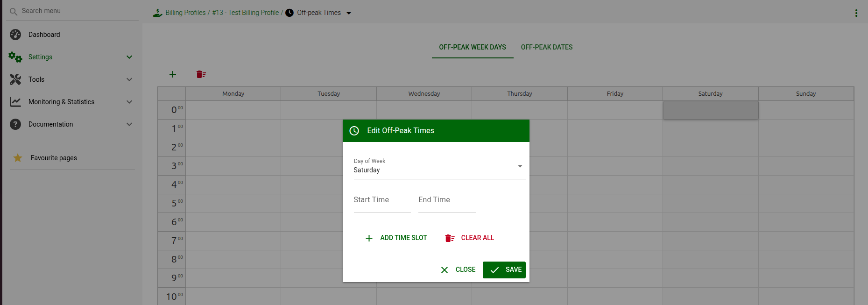Click Add Time Slot button
The height and width of the screenshot is (305, 868).
point(396,238)
